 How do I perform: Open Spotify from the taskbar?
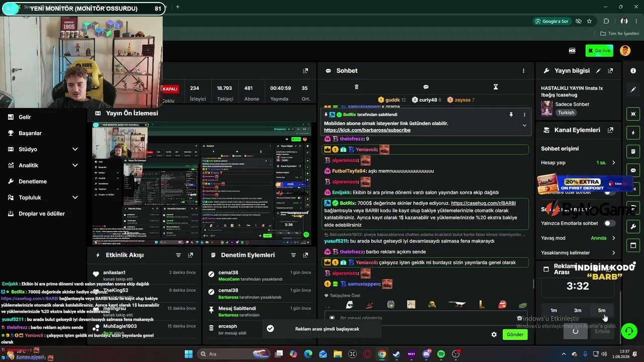pyautogui.click(x=441, y=354)
